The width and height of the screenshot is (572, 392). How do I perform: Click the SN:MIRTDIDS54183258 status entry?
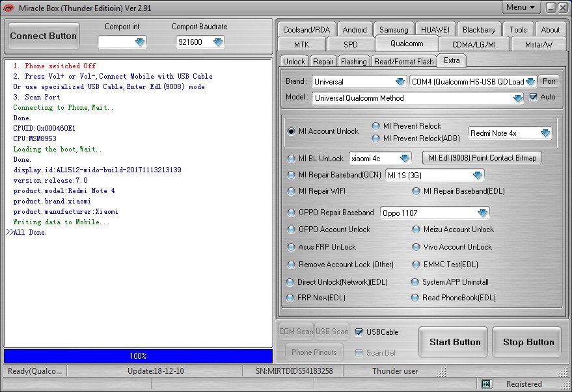tap(294, 371)
